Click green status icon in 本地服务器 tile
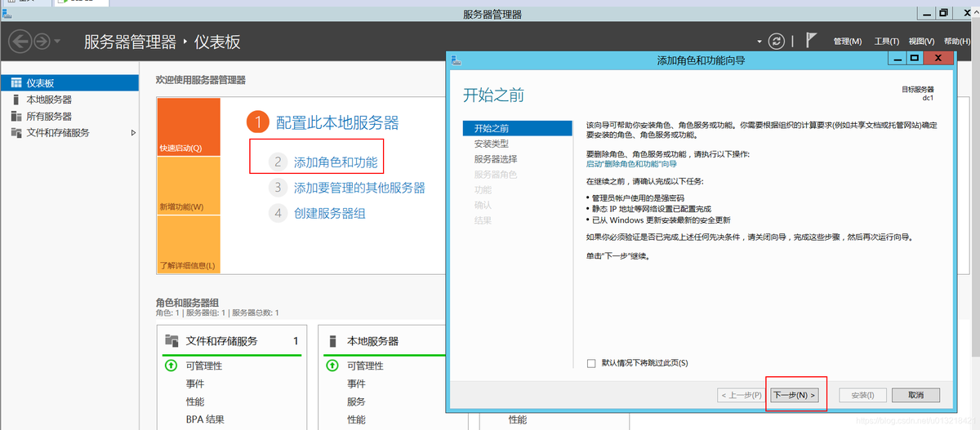The height and width of the screenshot is (430, 980). [332, 366]
